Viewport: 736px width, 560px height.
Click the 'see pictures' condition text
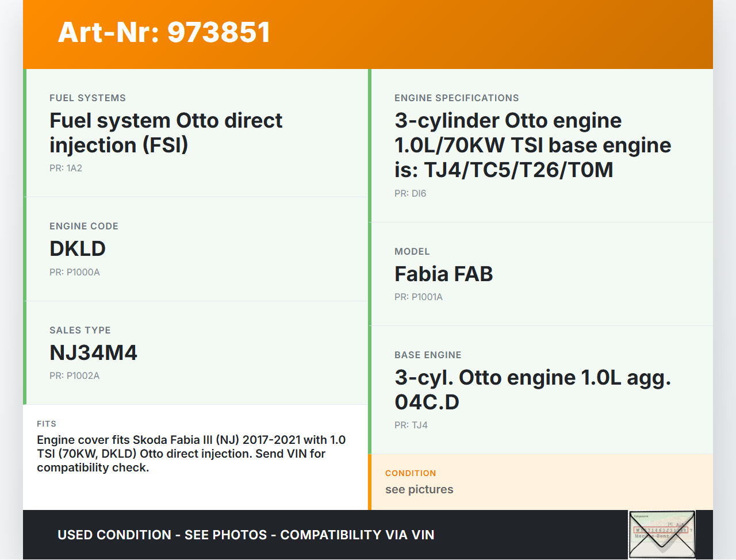coord(419,489)
